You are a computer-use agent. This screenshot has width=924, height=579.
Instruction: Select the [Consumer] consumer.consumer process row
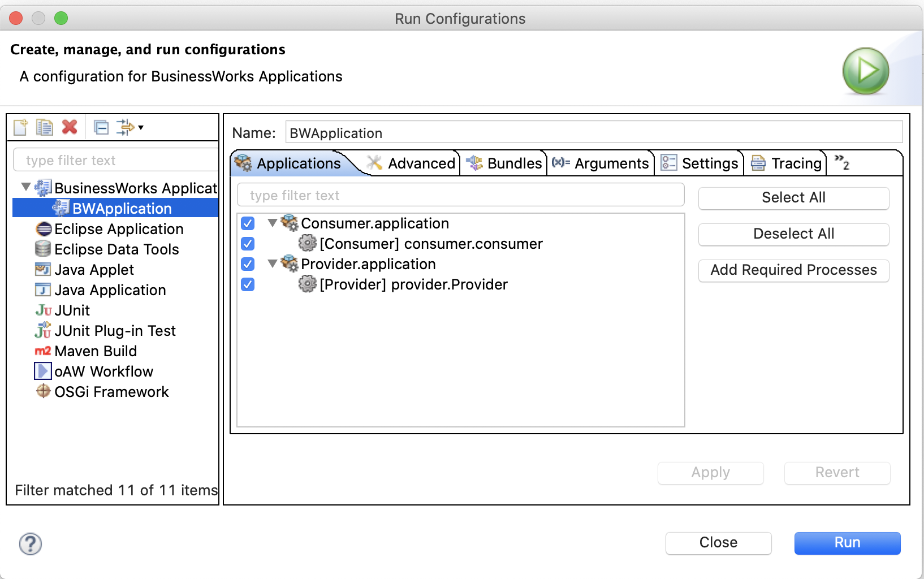tap(431, 244)
